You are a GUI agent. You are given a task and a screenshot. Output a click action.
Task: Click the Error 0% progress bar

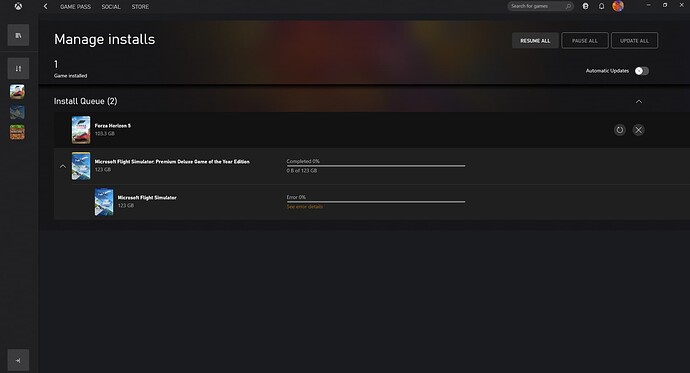pos(376,202)
